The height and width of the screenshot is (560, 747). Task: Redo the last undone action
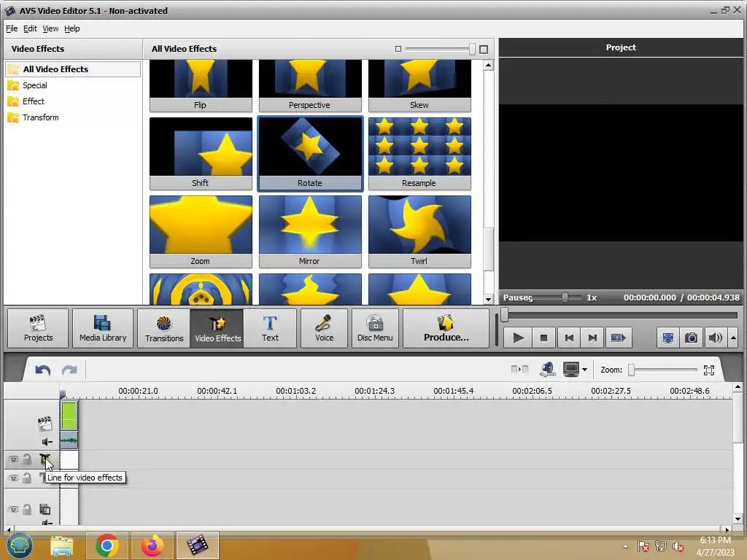coord(69,370)
